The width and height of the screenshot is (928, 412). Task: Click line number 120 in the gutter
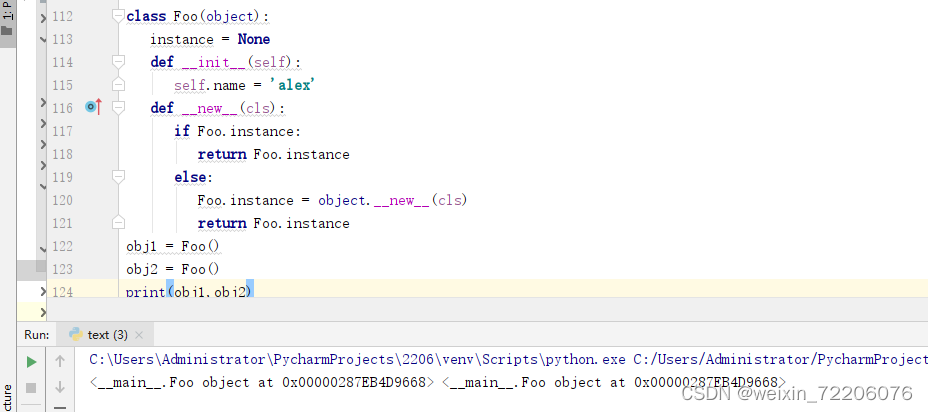[63, 201]
